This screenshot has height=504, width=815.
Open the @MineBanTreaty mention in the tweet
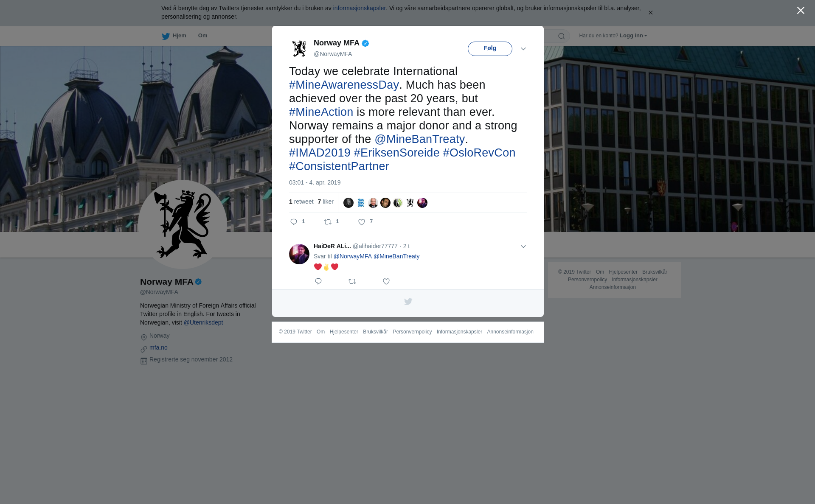[x=419, y=139]
